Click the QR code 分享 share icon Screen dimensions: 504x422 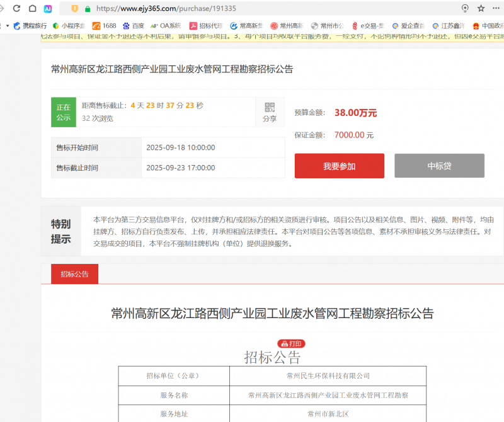click(270, 111)
